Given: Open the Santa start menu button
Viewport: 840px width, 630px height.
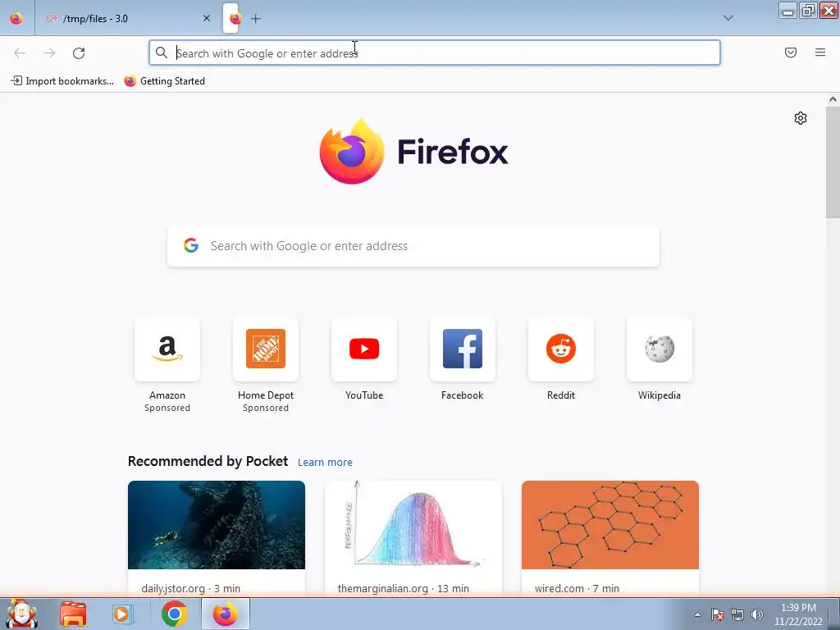Looking at the screenshot, I should (21, 614).
